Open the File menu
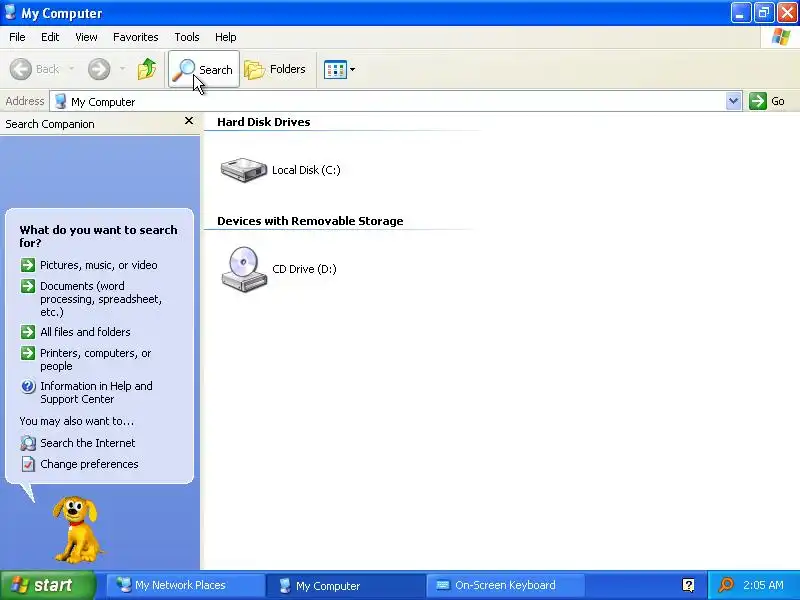 (17, 37)
